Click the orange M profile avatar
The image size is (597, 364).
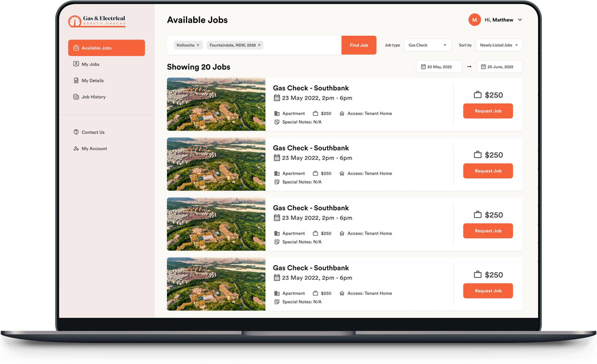[x=474, y=20]
